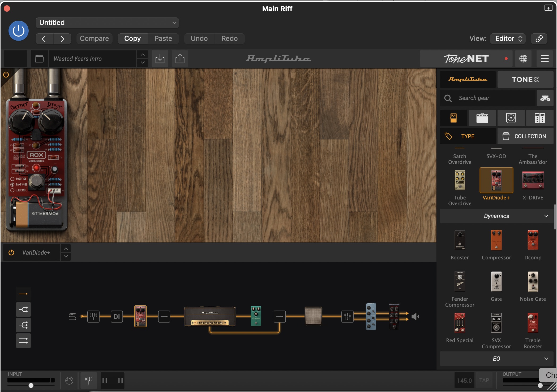Click the Compare button

click(94, 39)
